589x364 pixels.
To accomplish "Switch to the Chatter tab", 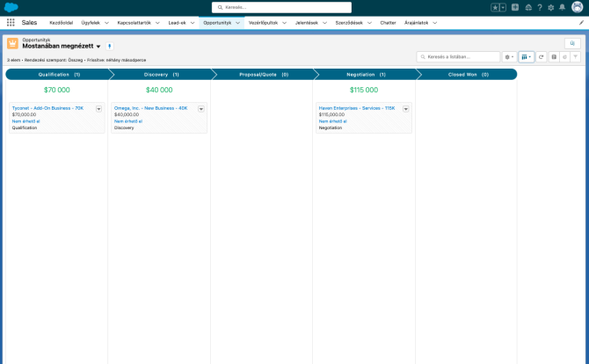I will [x=388, y=22].
